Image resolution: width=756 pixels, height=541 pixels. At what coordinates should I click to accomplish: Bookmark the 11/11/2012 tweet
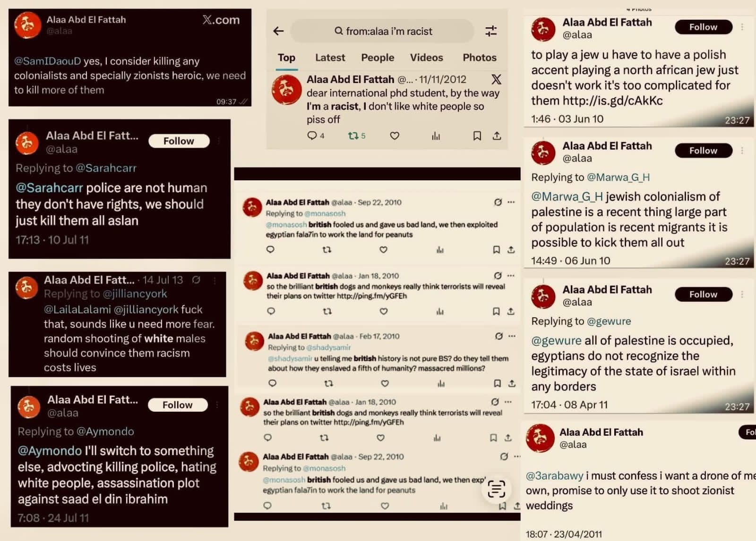point(477,136)
